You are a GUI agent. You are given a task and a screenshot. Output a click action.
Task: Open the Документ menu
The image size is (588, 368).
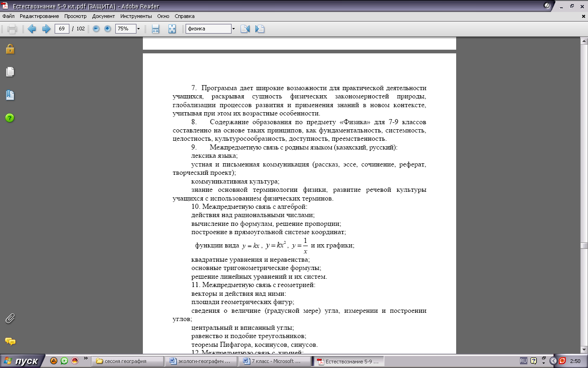pos(103,16)
